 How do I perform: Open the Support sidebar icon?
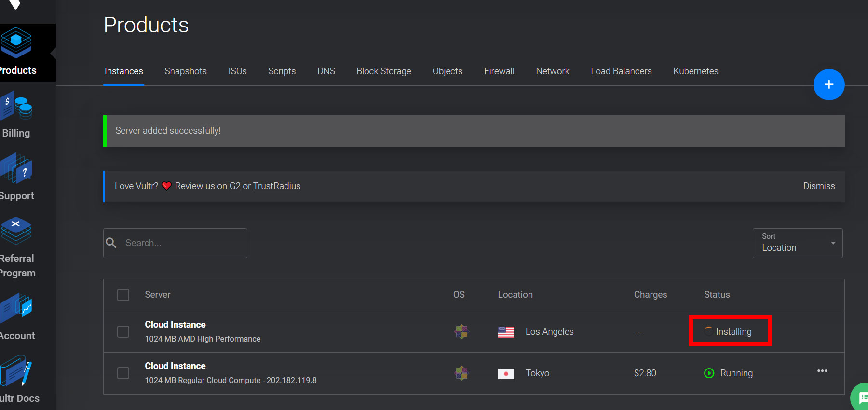16,168
